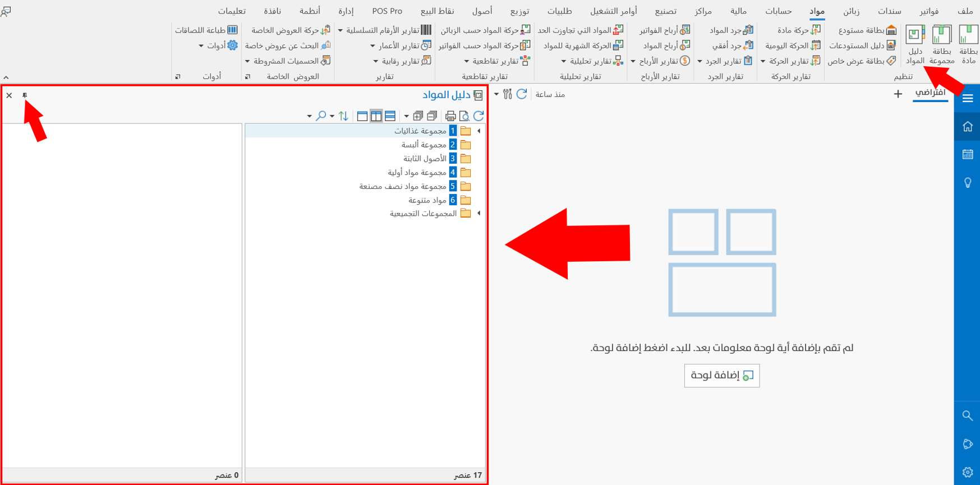Refresh the دليل المواد panel list
980x485 pixels.
click(x=479, y=116)
